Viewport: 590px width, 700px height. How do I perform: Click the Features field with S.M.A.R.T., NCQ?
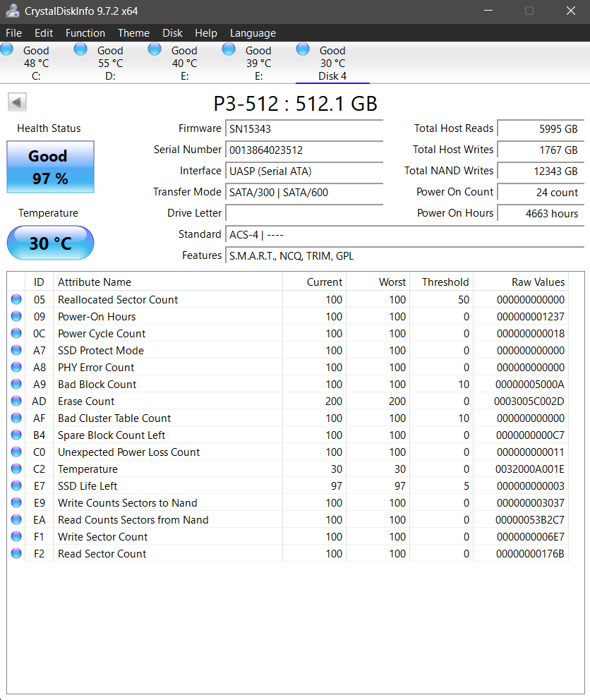pos(404,256)
